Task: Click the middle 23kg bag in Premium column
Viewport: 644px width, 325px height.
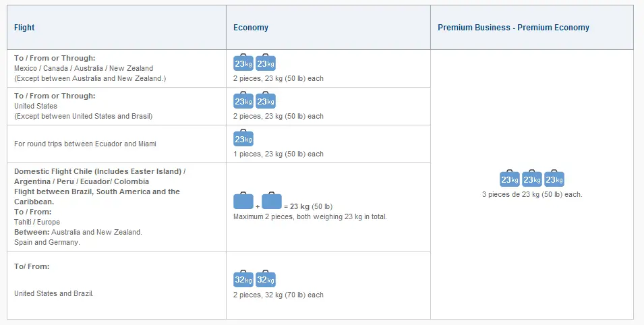Action: coord(532,178)
